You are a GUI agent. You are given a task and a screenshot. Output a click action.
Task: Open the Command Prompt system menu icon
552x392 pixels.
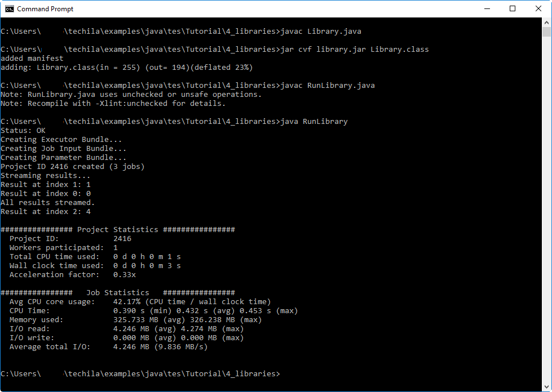10,8
